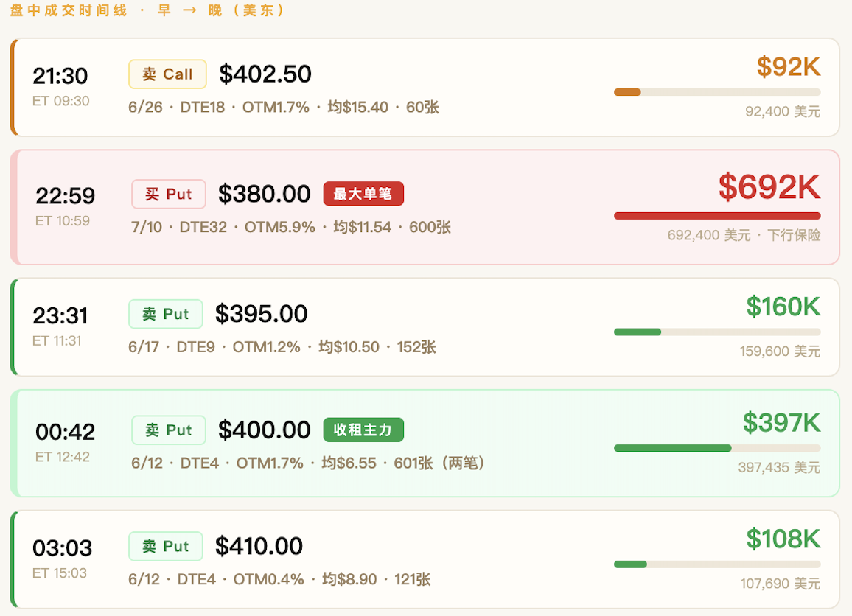Click the green $160K amount

pos(783,307)
